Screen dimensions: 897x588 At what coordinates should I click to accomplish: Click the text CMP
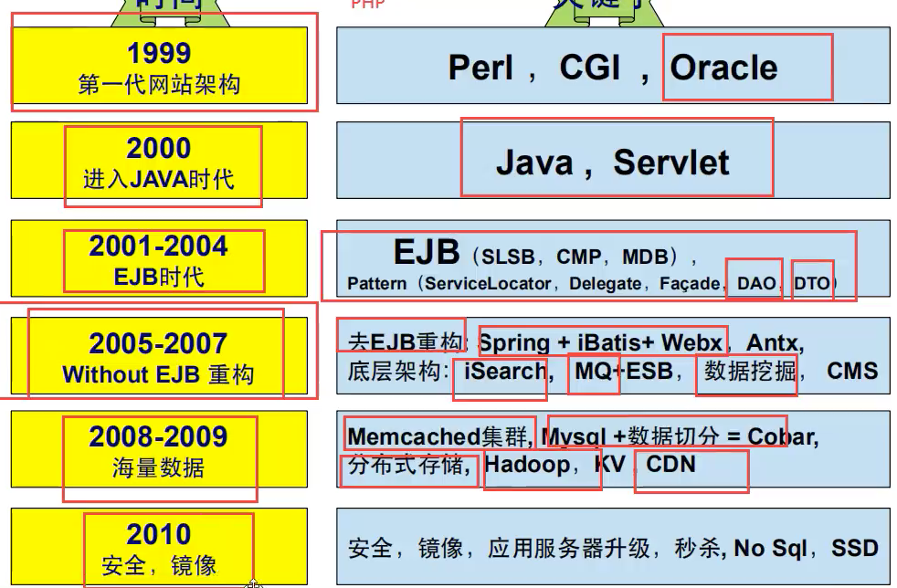pos(578,257)
